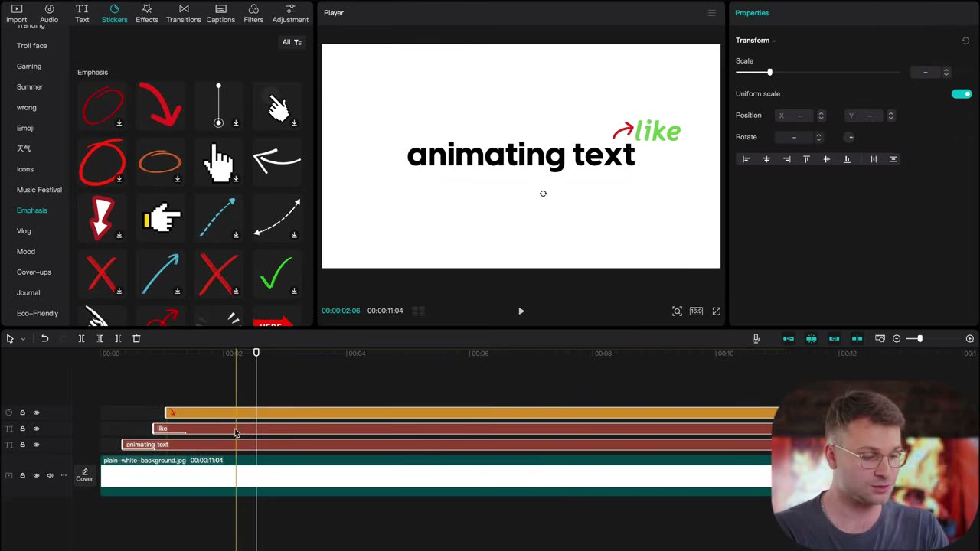Switch to the Import tab
Image resolution: width=980 pixels, height=551 pixels.
[16, 14]
